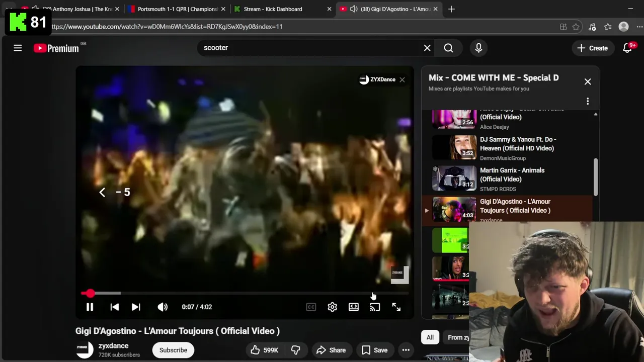Skip to the previous video
644x362 pixels.
[114, 307]
